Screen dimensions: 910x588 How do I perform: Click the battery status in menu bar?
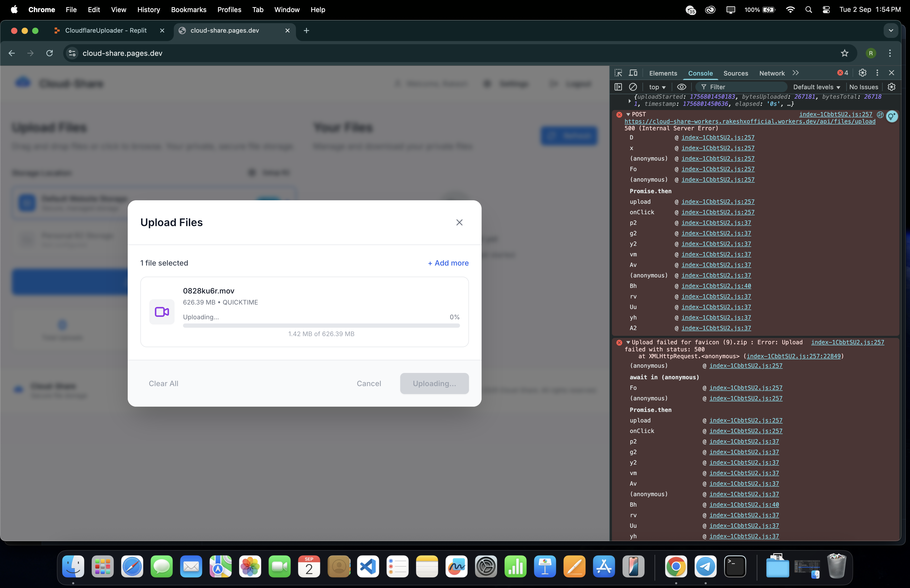pos(760,9)
